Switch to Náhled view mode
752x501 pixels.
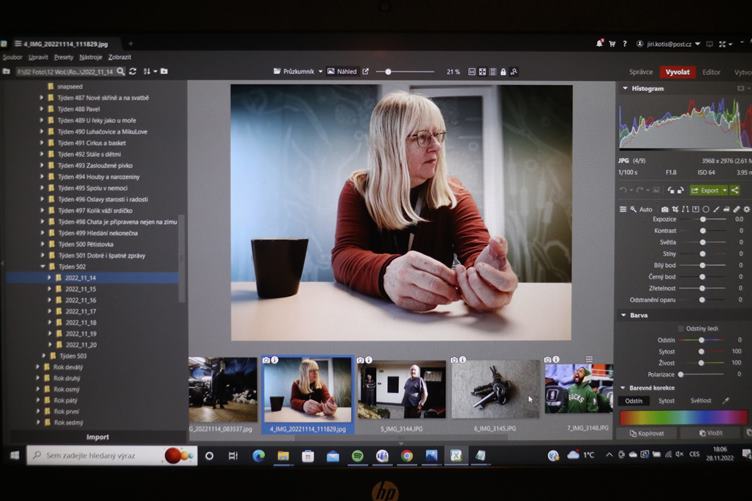point(342,71)
